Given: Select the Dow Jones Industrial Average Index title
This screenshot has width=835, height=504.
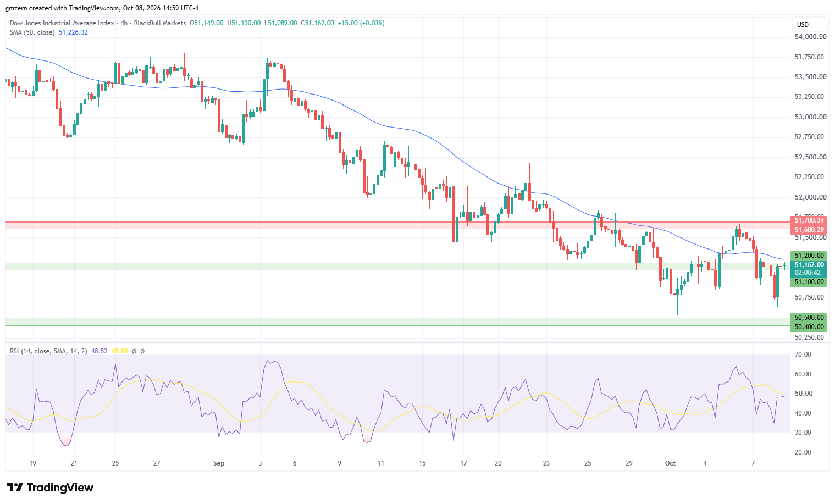Looking at the screenshot, I should (x=62, y=23).
